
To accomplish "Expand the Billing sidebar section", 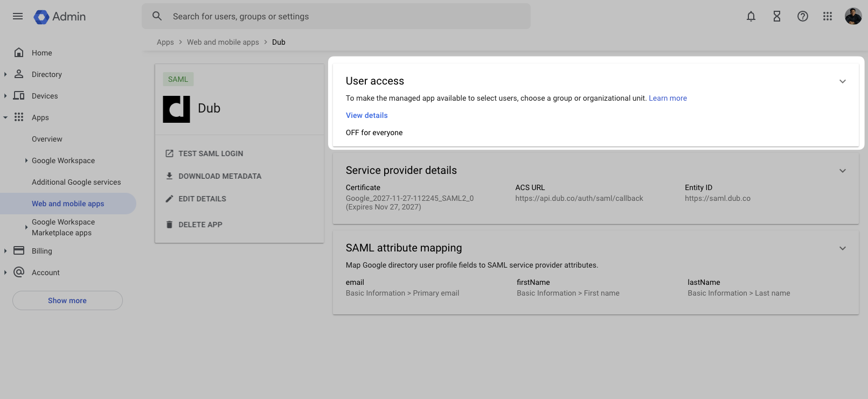I will click(x=5, y=251).
